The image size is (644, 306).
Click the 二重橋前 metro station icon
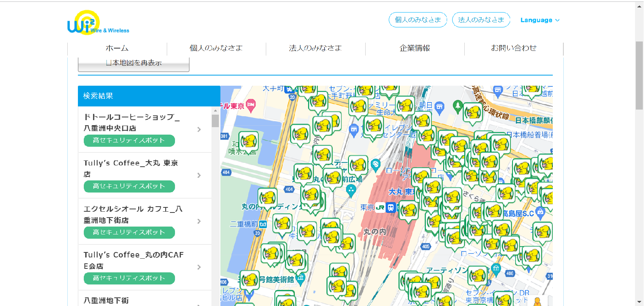click(x=263, y=224)
